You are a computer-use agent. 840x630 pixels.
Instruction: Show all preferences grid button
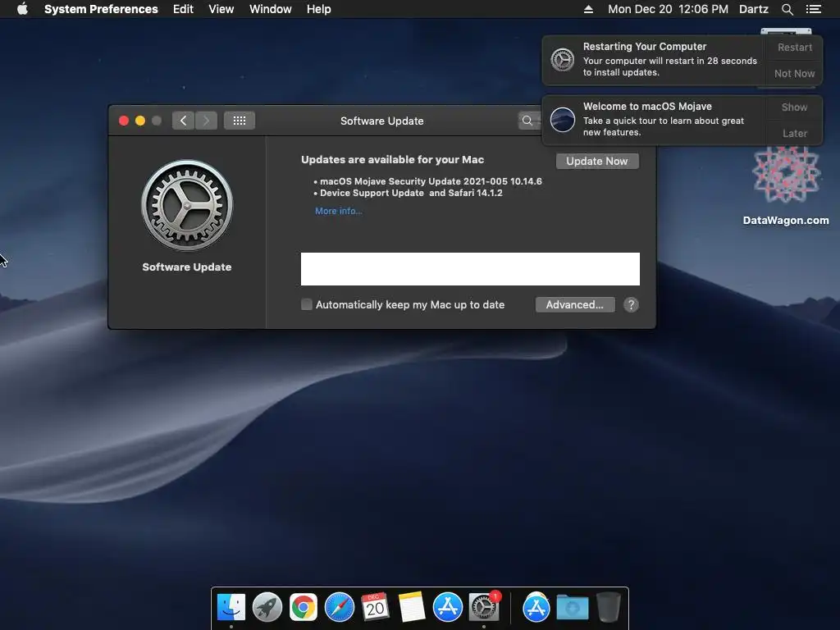pos(240,121)
